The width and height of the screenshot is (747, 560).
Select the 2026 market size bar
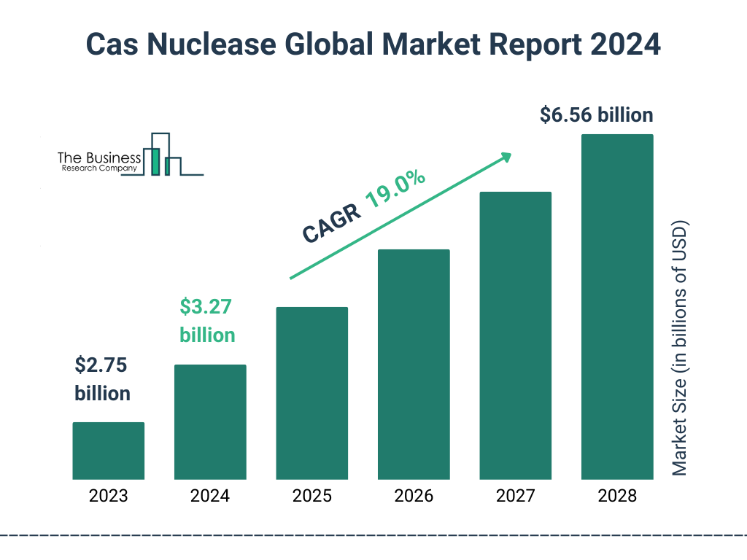pyautogui.click(x=414, y=364)
